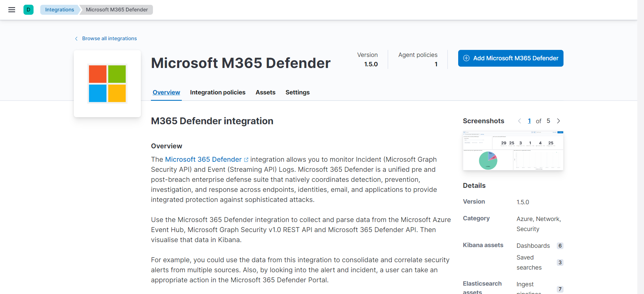Go to previous screenshot with left chevron

tap(520, 121)
